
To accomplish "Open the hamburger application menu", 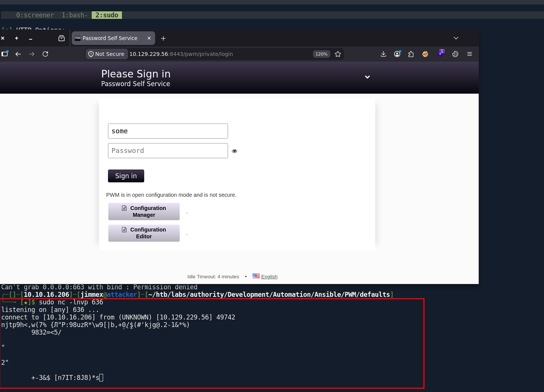I will (470, 54).
